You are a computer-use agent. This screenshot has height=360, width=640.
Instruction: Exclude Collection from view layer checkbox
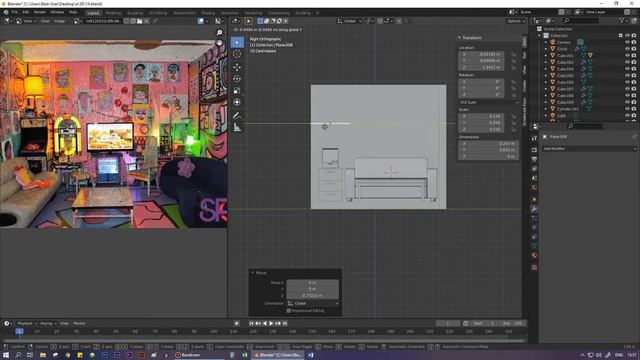[621, 36]
